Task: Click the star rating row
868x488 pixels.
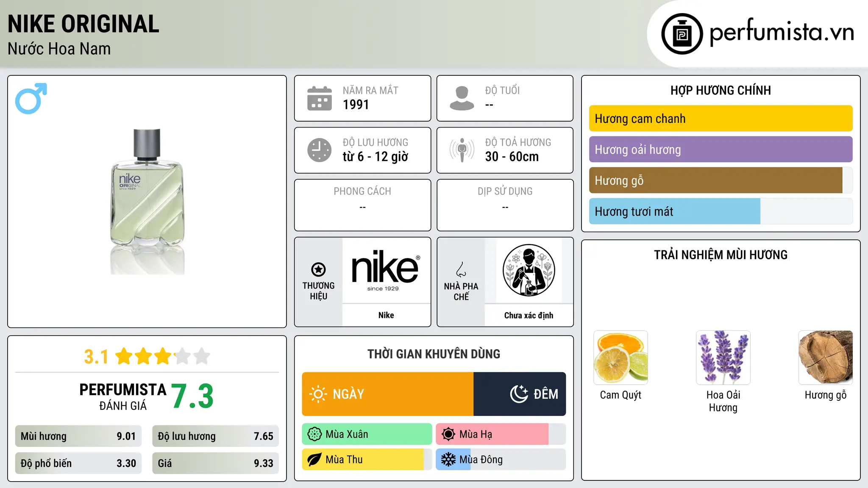Action: [x=163, y=356]
